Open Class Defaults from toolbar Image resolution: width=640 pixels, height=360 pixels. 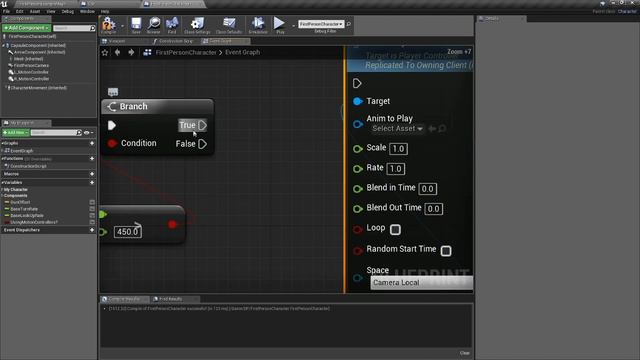pyautogui.click(x=229, y=24)
